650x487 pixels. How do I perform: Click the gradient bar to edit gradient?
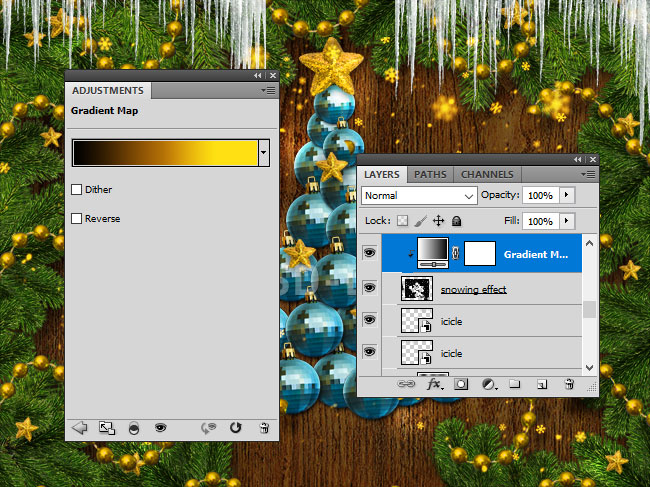[x=165, y=152]
